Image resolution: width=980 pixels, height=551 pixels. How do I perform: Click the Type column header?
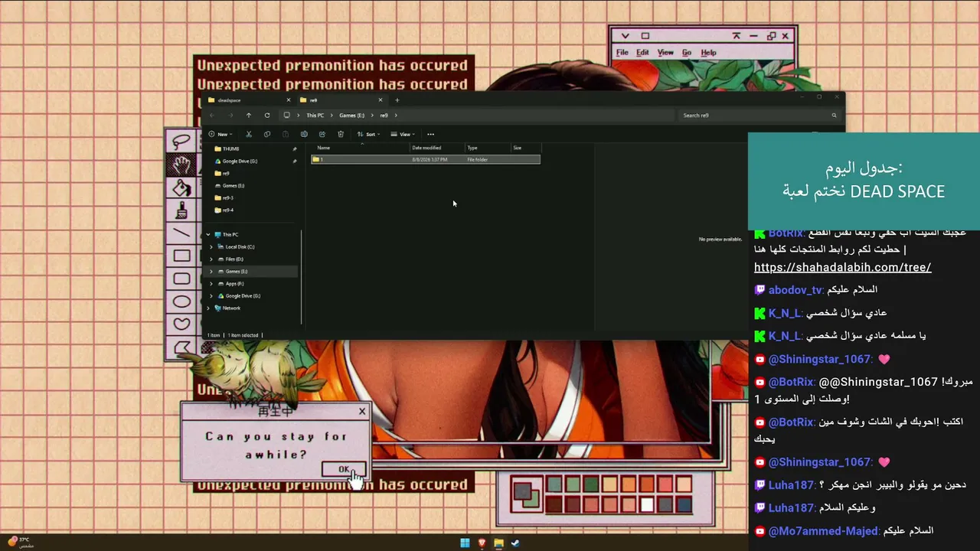(488, 148)
